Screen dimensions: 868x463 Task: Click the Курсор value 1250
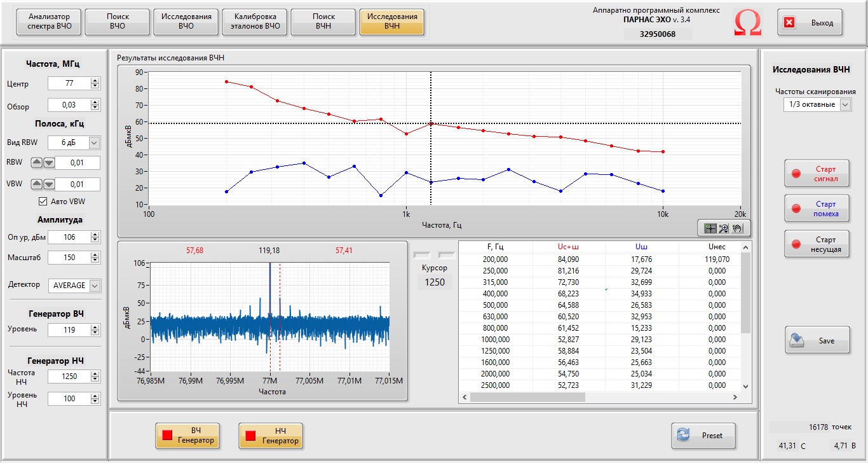click(x=435, y=282)
